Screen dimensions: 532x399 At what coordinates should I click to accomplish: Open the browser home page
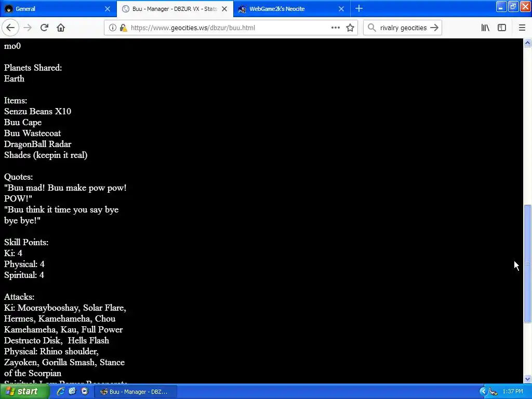point(61,28)
